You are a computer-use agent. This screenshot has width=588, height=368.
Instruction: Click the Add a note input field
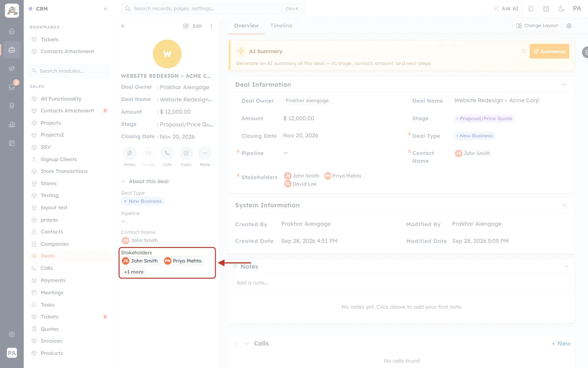click(402, 283)
